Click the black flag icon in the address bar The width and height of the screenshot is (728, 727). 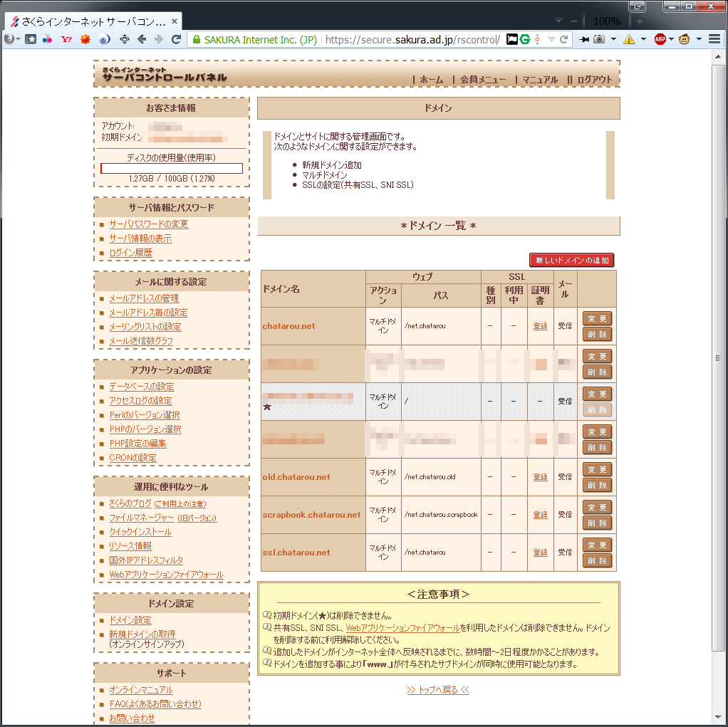[511, 39]
